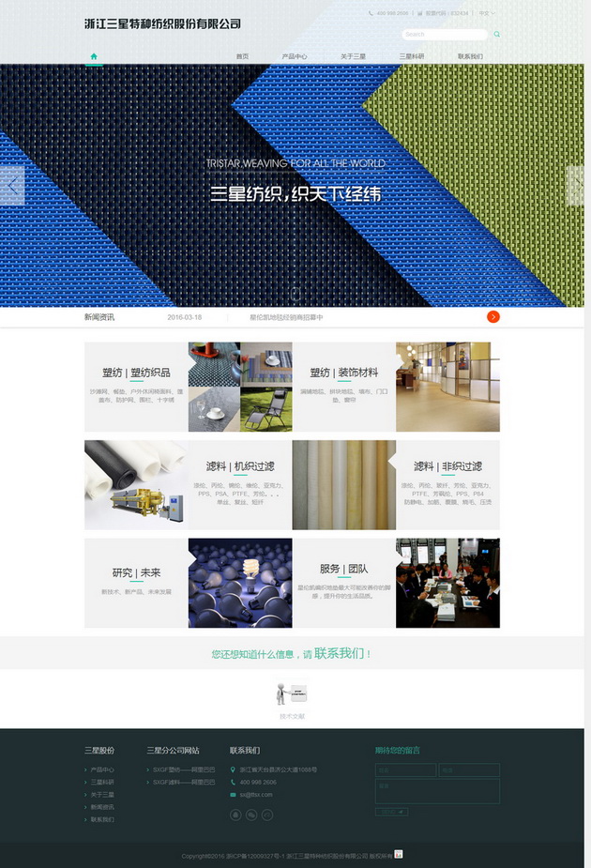Open the 联系我们 navigation tab
The height and width of the screenshot is (868, 591).
click(470, 56)
